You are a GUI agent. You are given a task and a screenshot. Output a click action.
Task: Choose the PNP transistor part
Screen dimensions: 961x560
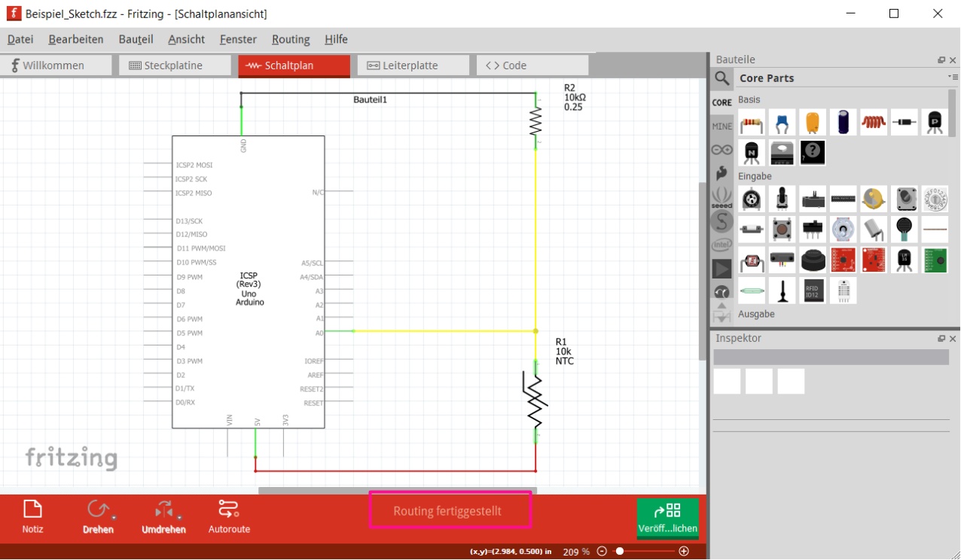(x=935, y=122)
